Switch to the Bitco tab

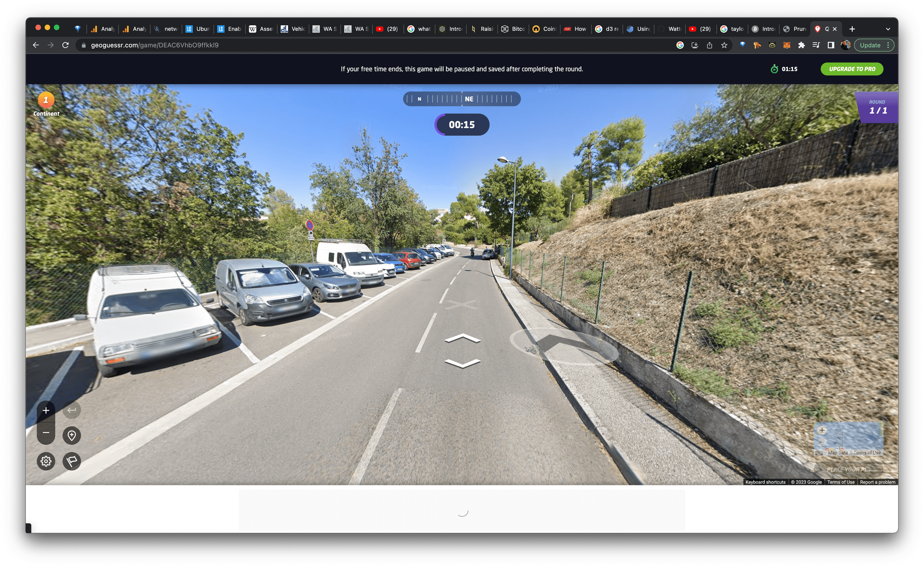(x=513, y=29)
